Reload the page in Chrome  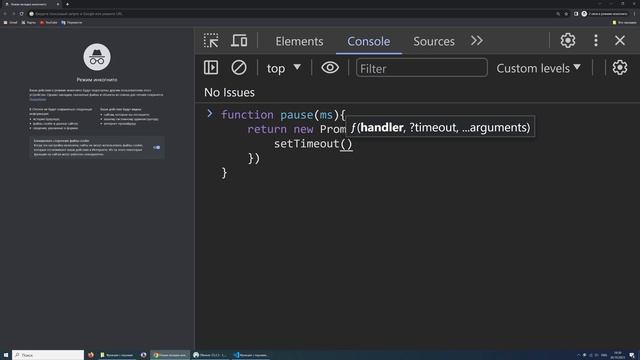tap(22, 13)
